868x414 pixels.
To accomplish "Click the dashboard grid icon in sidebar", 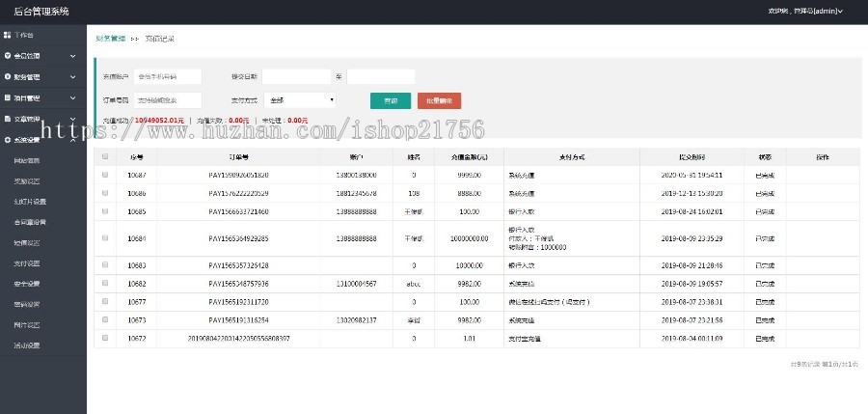I will pos(8,35).
